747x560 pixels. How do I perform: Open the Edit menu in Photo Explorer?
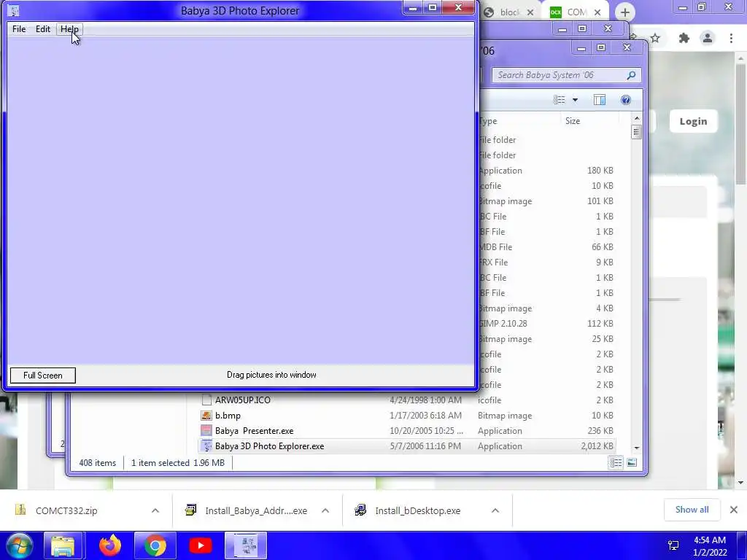pos(43,29)
